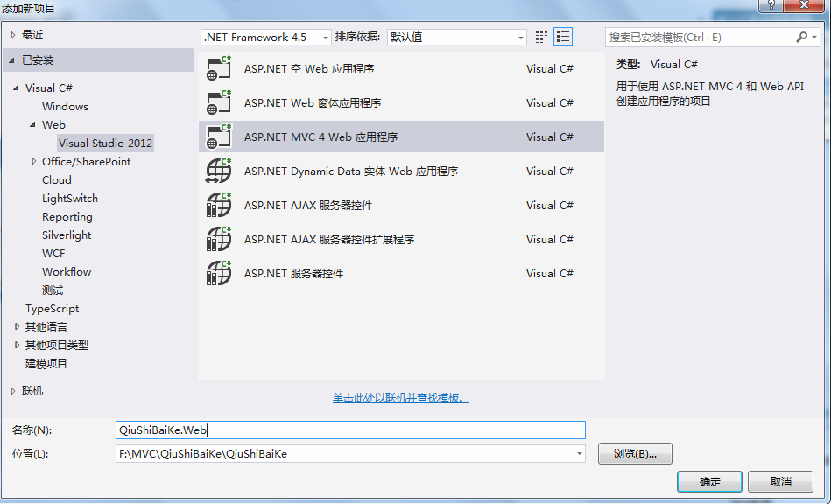Expand the 最近 section
The width and height of the screenshot is (831, 504).
[13, 35]
